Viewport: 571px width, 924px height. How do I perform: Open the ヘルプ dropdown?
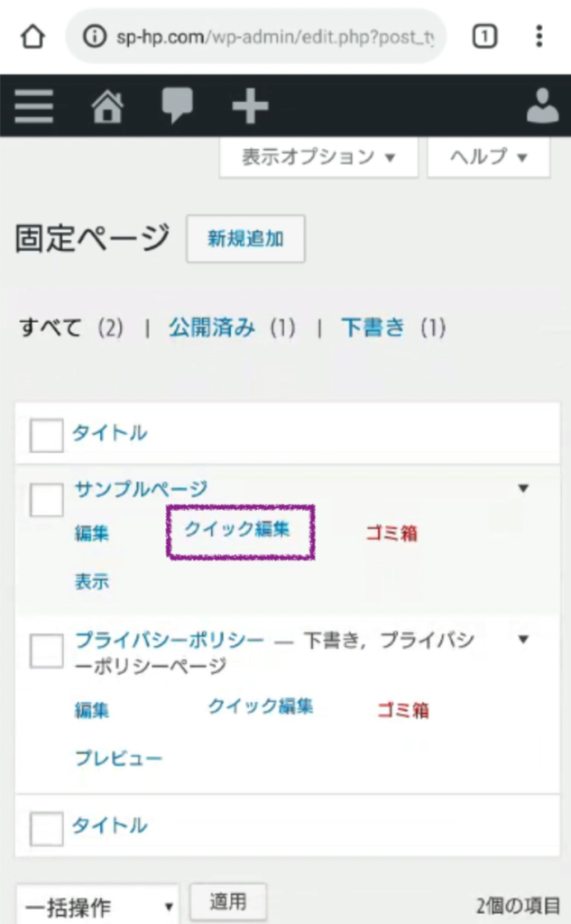click(x=488, y=157)
